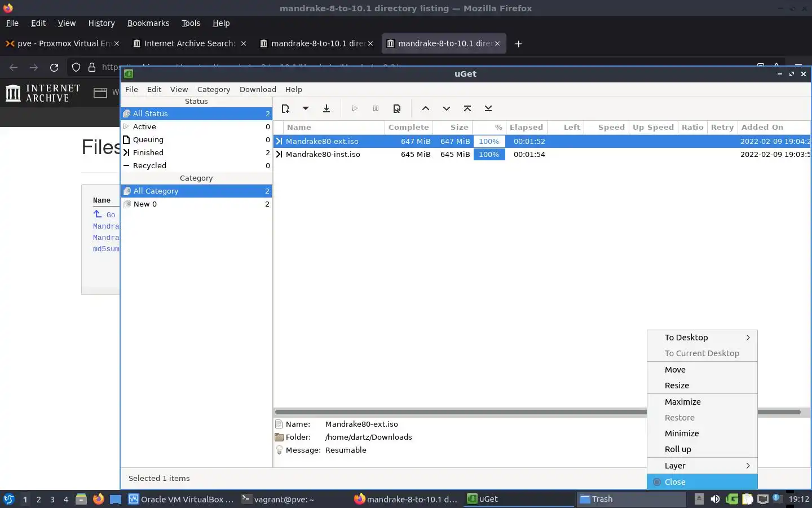Screen dimensions: 812x508
Task: Click 100% progress bar of Mandrake80-ext.iso
Action: pos(489,141)
